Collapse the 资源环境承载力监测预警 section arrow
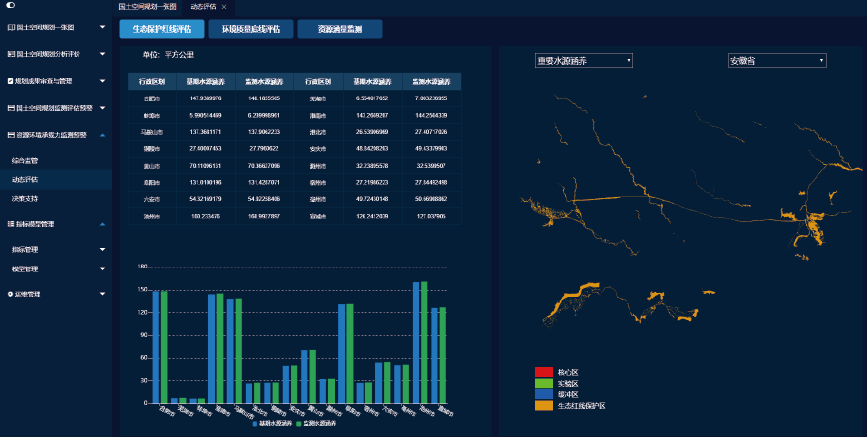The height and width of the screenshot is (437, 867). click(x=102, y=134)
